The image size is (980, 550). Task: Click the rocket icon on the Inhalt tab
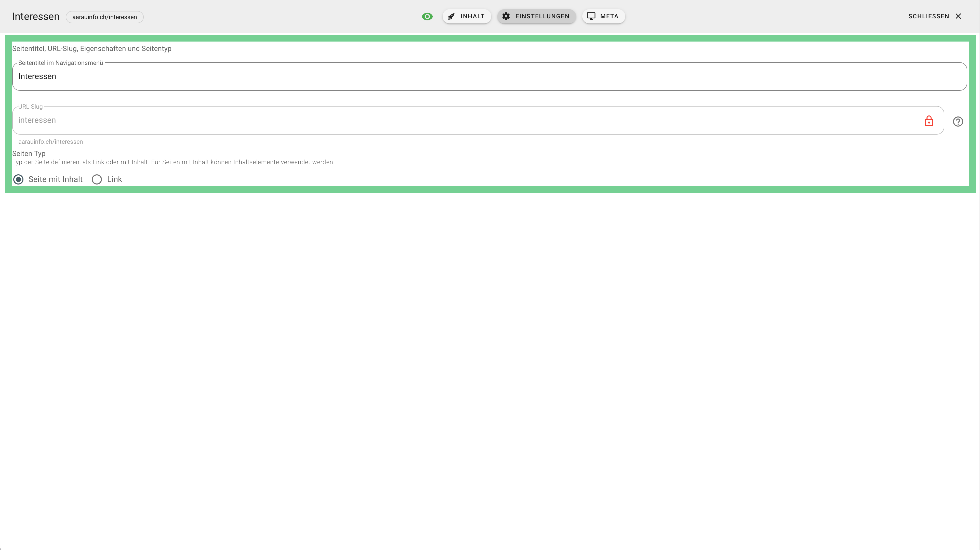[x=451, y=16]
